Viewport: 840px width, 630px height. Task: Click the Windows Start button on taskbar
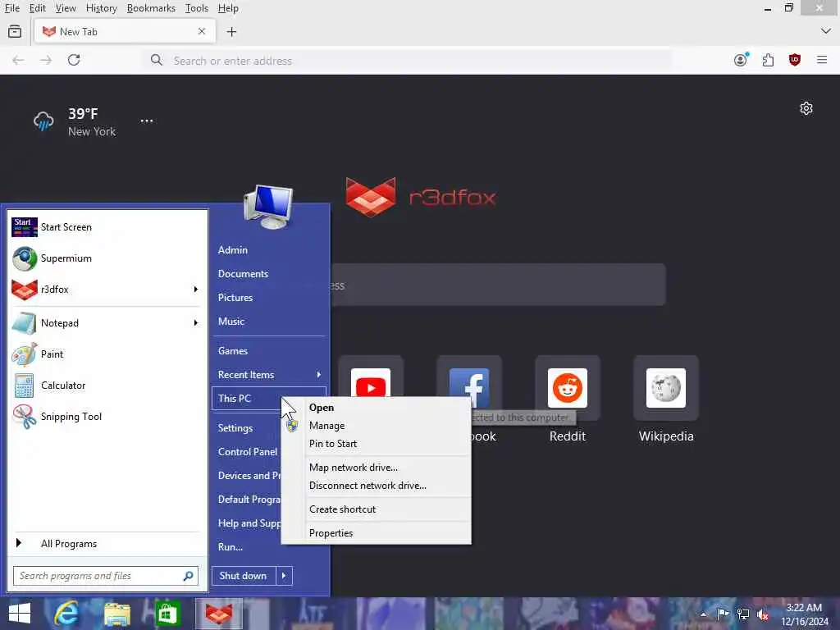point(20,614)
